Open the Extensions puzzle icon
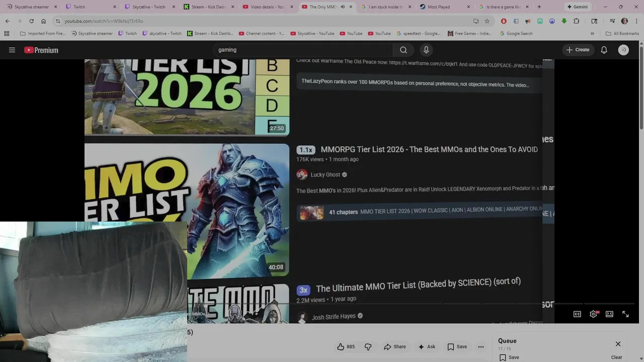 pyautogui.click(x=576, y=21)
